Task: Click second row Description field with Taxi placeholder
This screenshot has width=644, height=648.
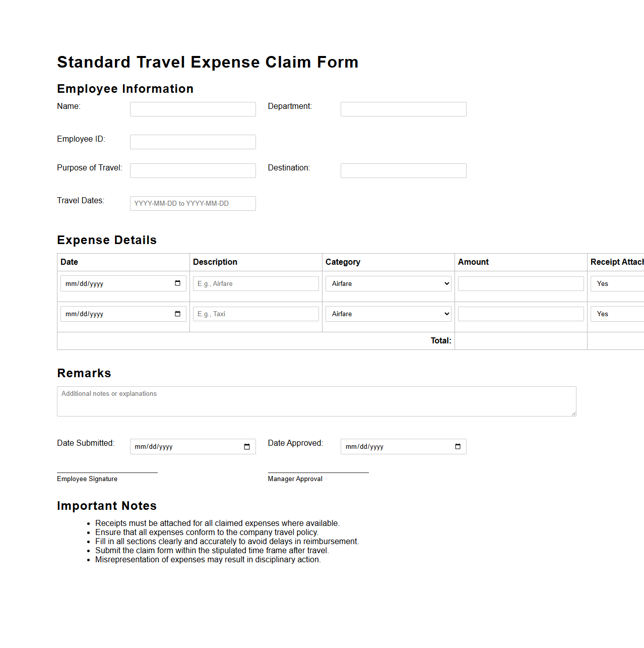Action: [x=255, y=314]
